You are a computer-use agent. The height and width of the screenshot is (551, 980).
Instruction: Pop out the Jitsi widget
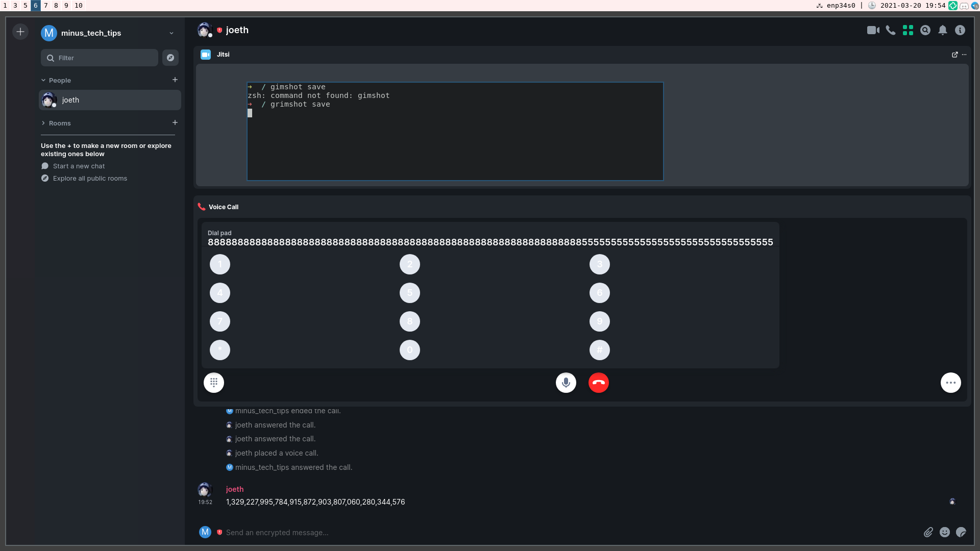(954, 55)
